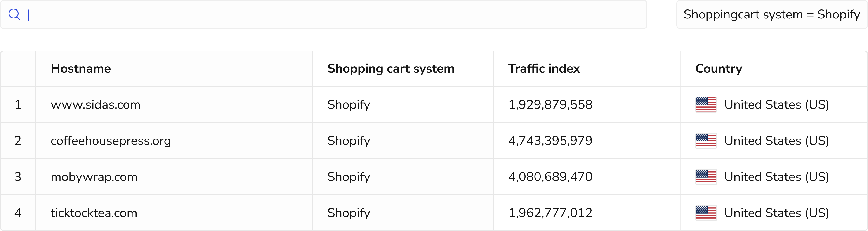Screen dimensions: 868x231
Task: Click United States (US) for ticktocktea.com
Action: tap(776, 213)
